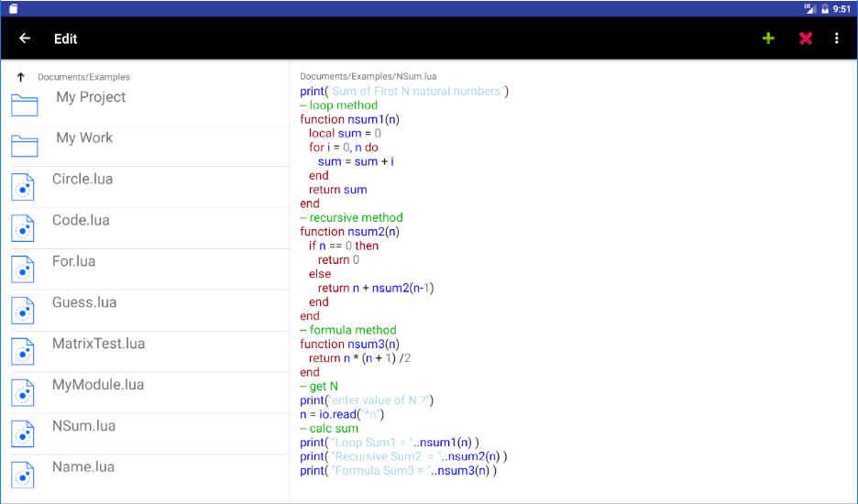The image size is (858, 504).
Task: Open For.lua from the list
Action: pyautogui.click(x=74, y=261)
